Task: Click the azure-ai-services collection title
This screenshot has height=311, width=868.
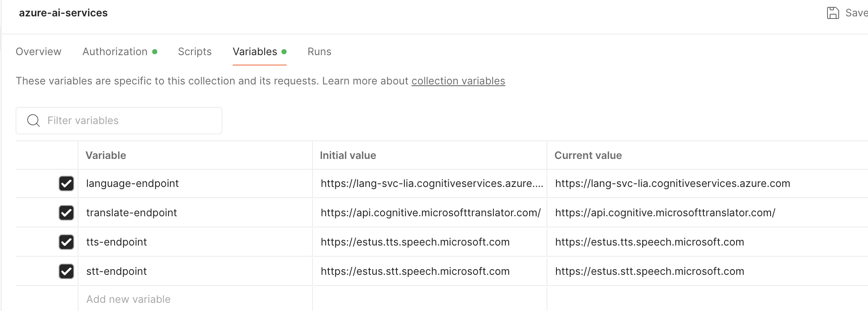Action: point(63,13)
